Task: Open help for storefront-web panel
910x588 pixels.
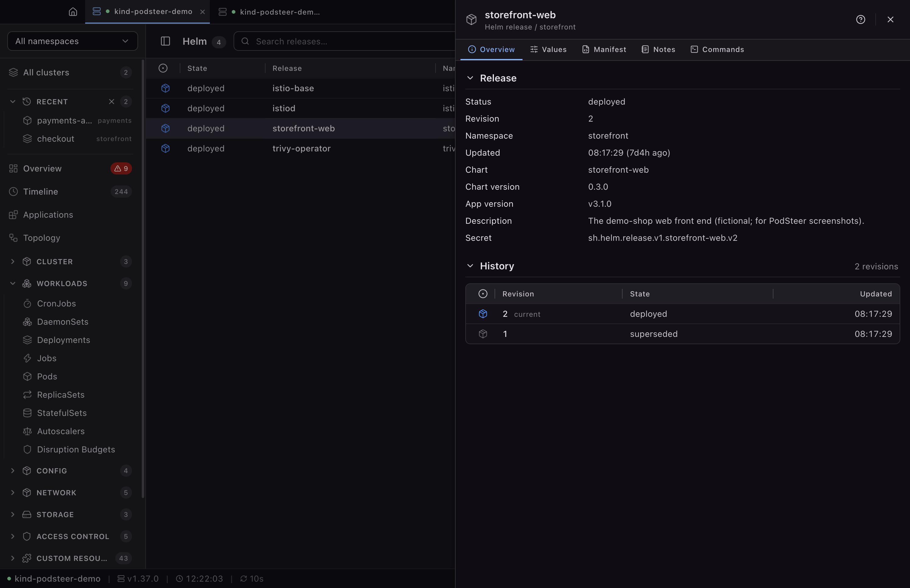Action: click(x=861, y=19)
